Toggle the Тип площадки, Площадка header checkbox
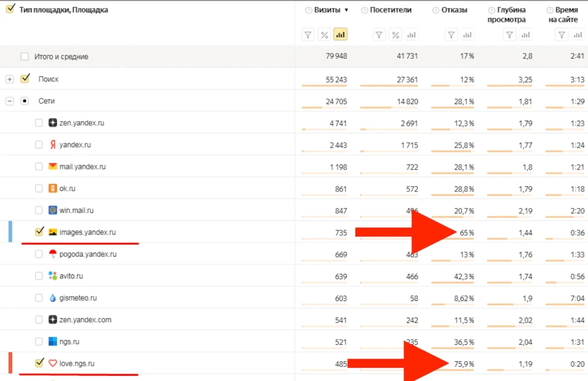The width and height of the screenshot is (588, 381). point(10,8)
